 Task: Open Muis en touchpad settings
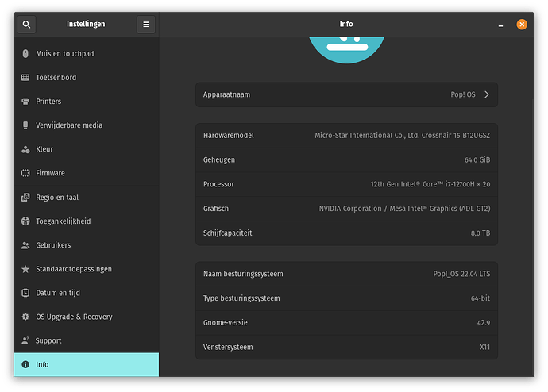87,53
